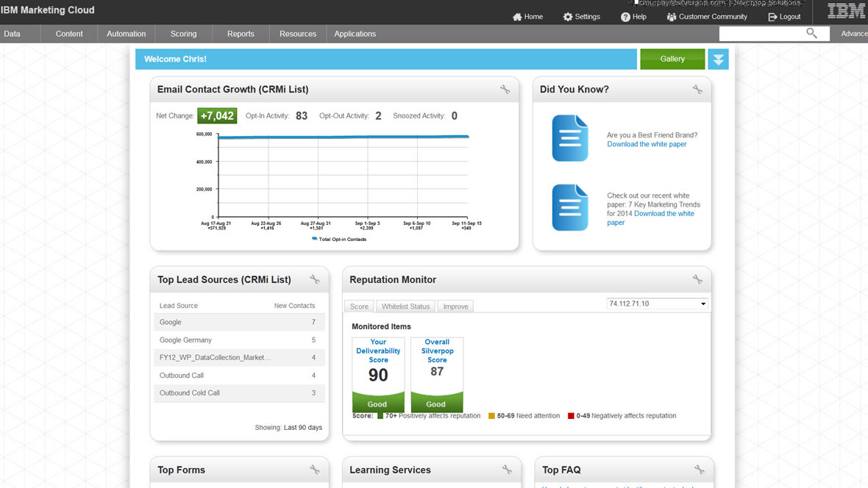Click 7 Key Marketing Trends document icon

pos(570,207)
